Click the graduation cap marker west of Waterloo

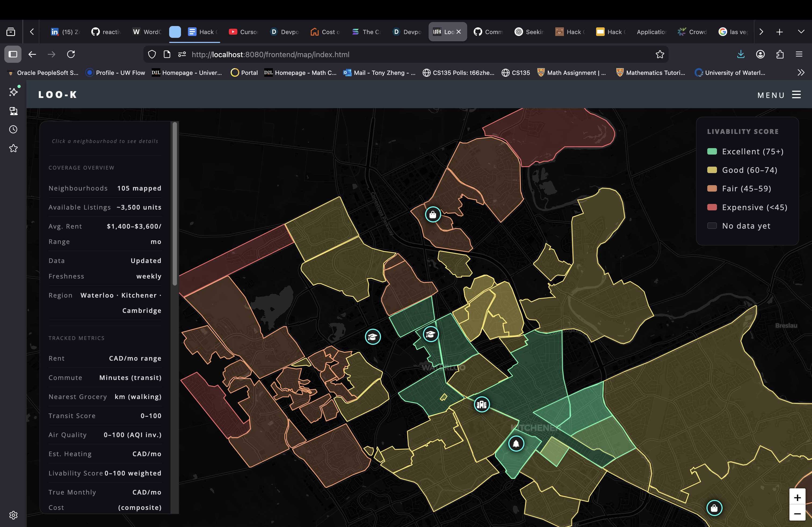coord(372,337)
